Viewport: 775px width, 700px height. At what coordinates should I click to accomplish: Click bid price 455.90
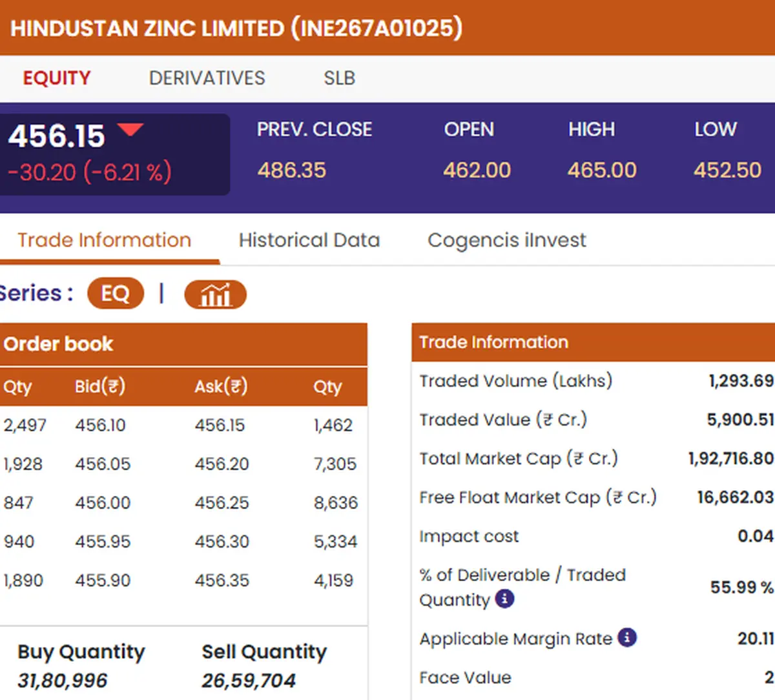(103, 581)
